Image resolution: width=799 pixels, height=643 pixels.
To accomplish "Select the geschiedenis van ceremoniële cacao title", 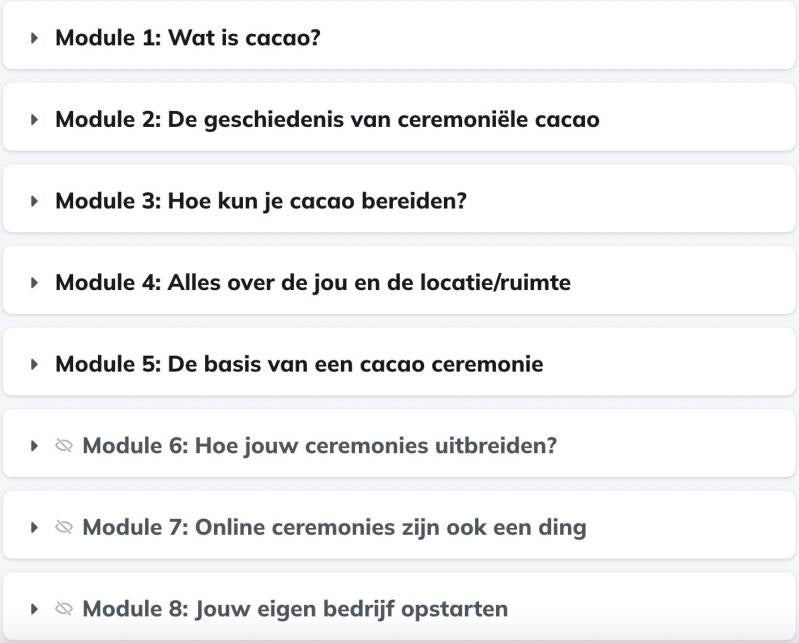I will (x=327, y=120).
